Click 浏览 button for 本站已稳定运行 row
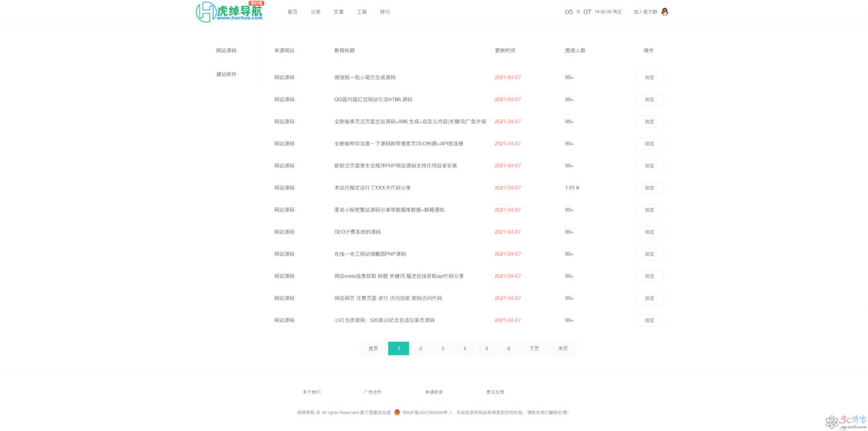868x431 pixels. point(649,188)
